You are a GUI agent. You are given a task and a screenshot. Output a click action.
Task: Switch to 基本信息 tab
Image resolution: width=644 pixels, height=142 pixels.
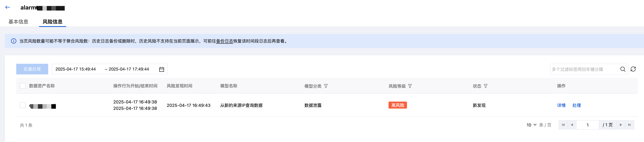18,22
